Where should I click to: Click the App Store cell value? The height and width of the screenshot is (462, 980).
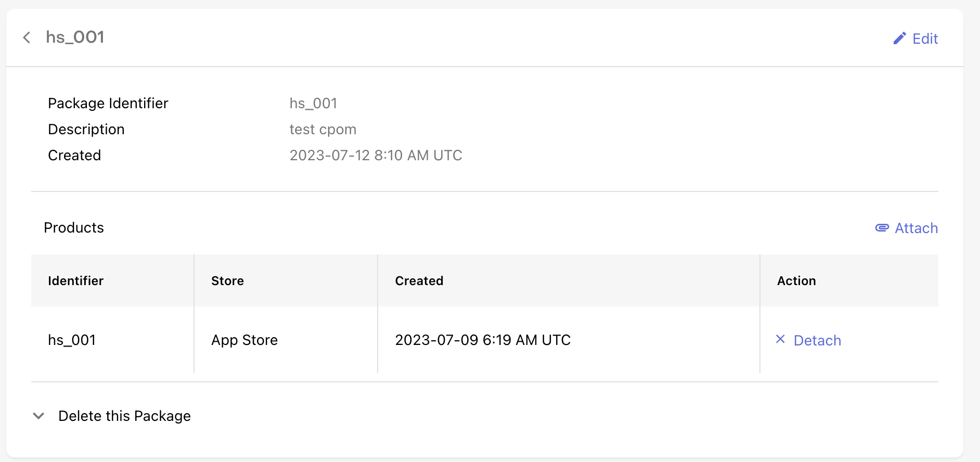click(x=244, y=340)
